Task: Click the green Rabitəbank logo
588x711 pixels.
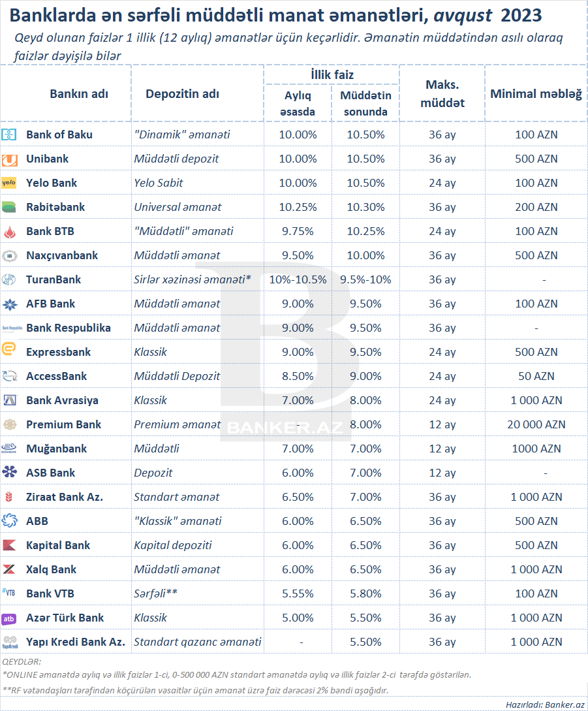Action: [x=9, y=208]
